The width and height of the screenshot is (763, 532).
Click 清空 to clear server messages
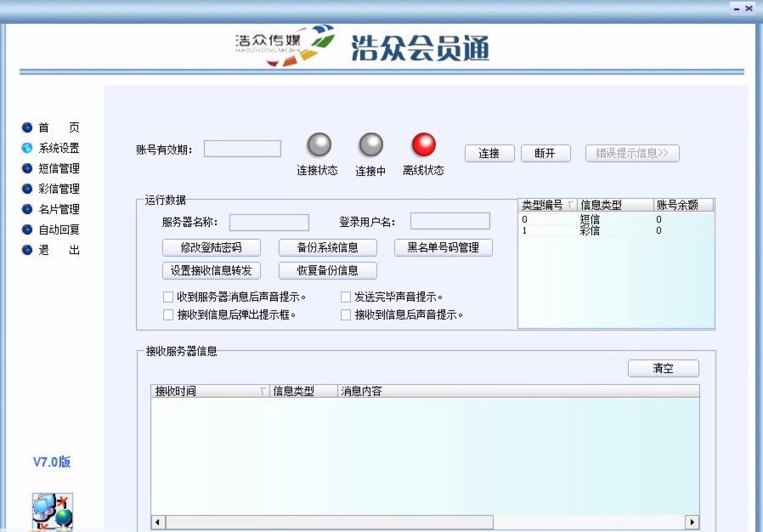click(664, 368)
